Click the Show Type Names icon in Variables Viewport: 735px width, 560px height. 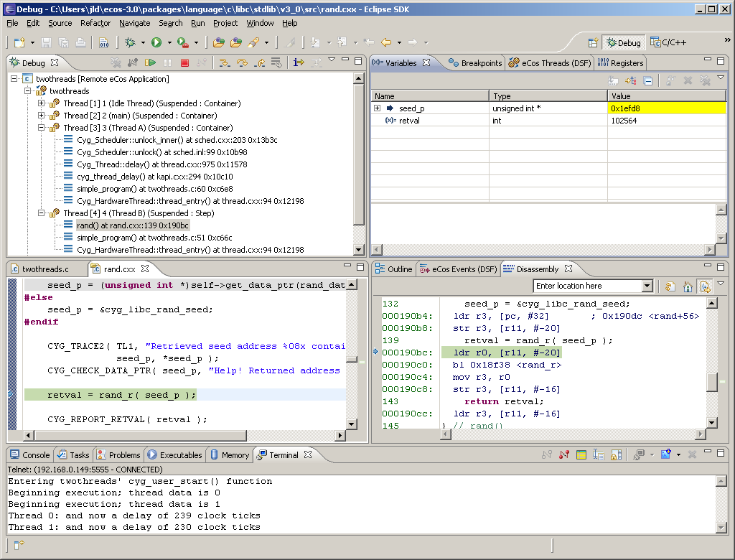[x=613, y=81]
